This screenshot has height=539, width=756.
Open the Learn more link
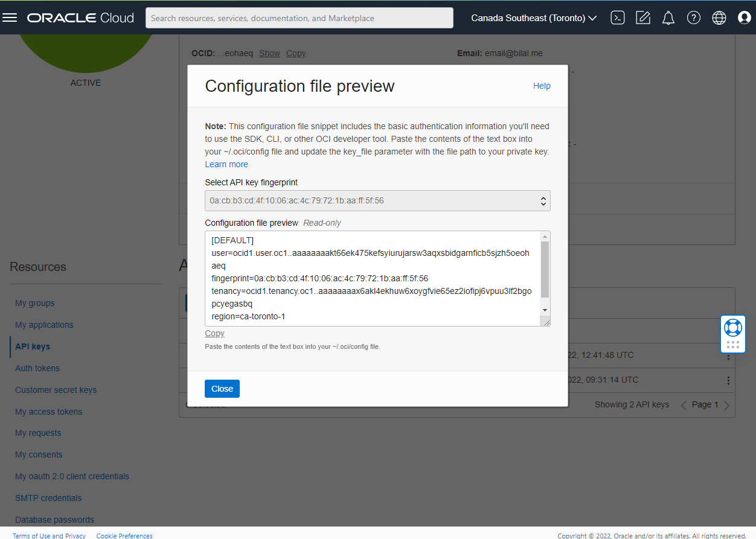click(x=226, y=164)
